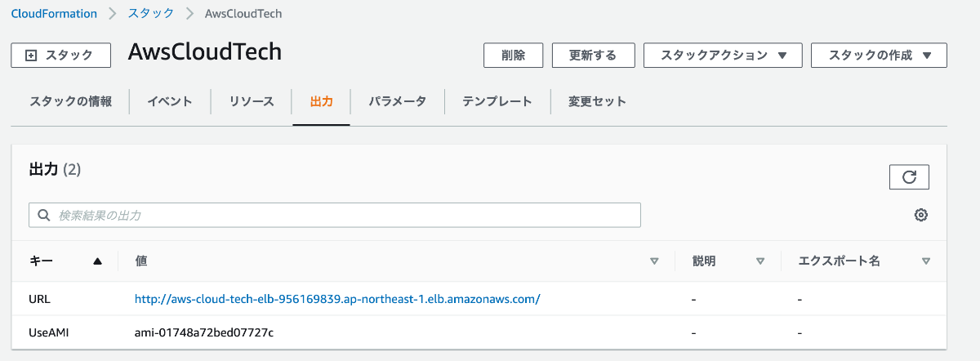
Task: Go to the 変更セット tab
Action: [597, 102]
